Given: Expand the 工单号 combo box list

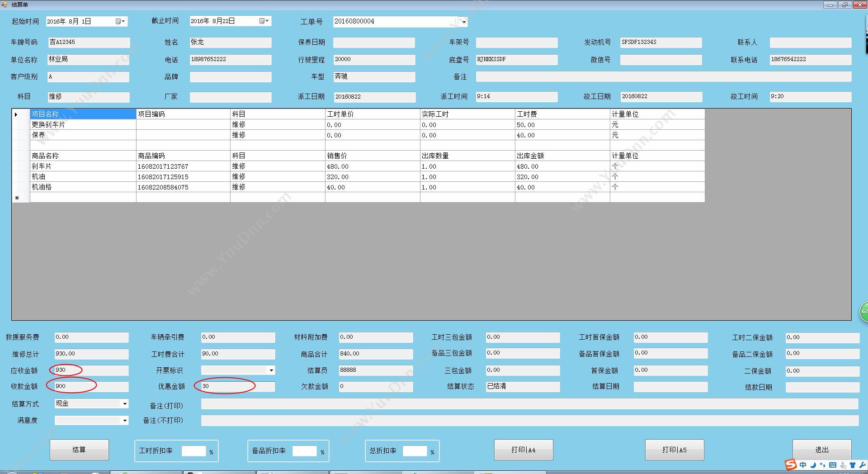Looking at the screenshot, I should click(x=463, y=22).
